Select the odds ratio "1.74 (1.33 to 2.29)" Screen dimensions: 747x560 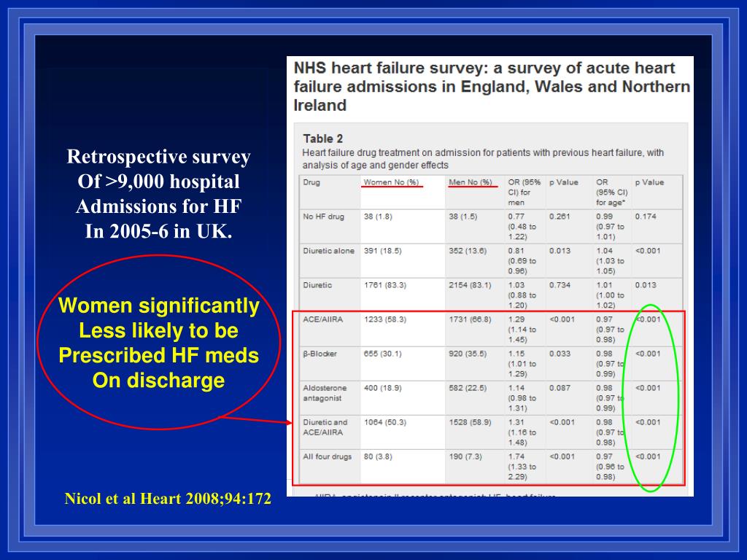(522, 467)
